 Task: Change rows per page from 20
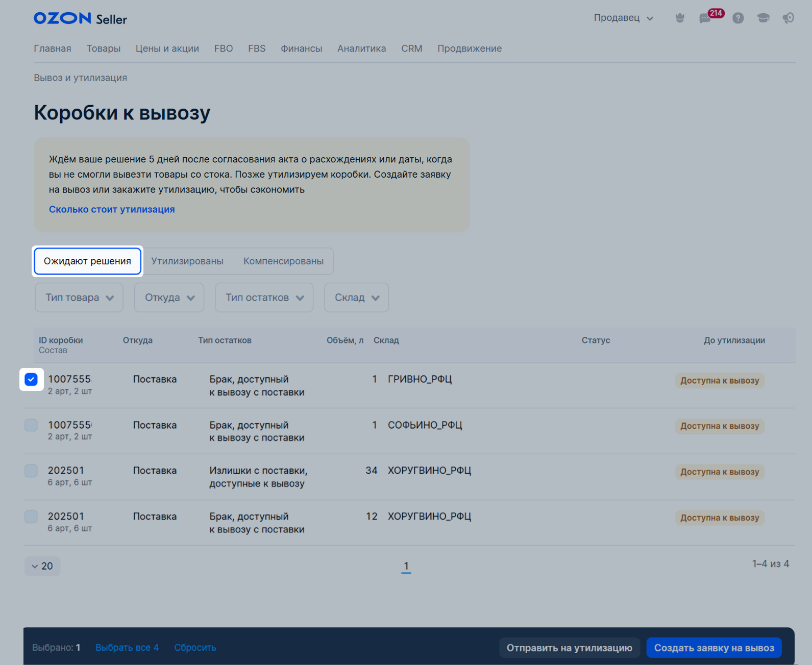pos(42,566)
